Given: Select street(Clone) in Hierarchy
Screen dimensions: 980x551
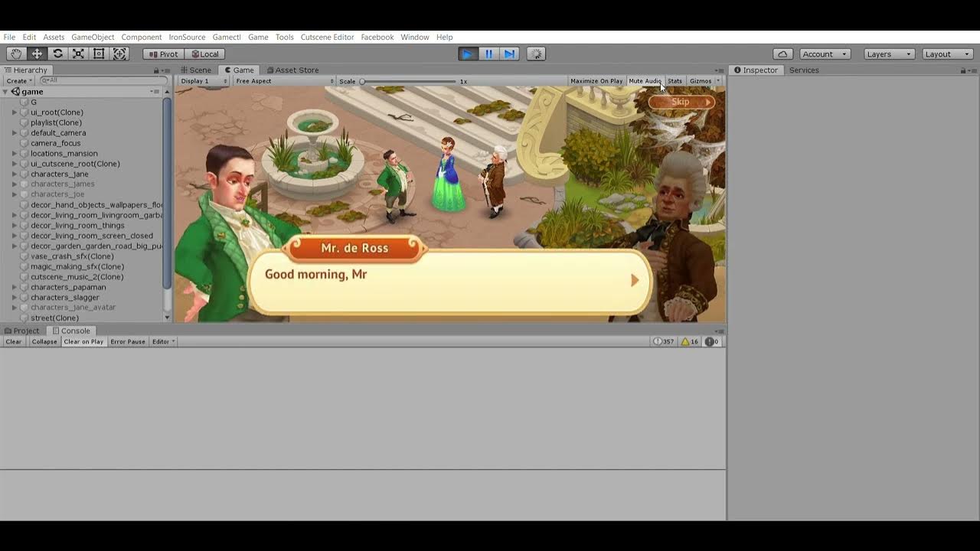Looking at the screenshot, I should tap(54, 318).
